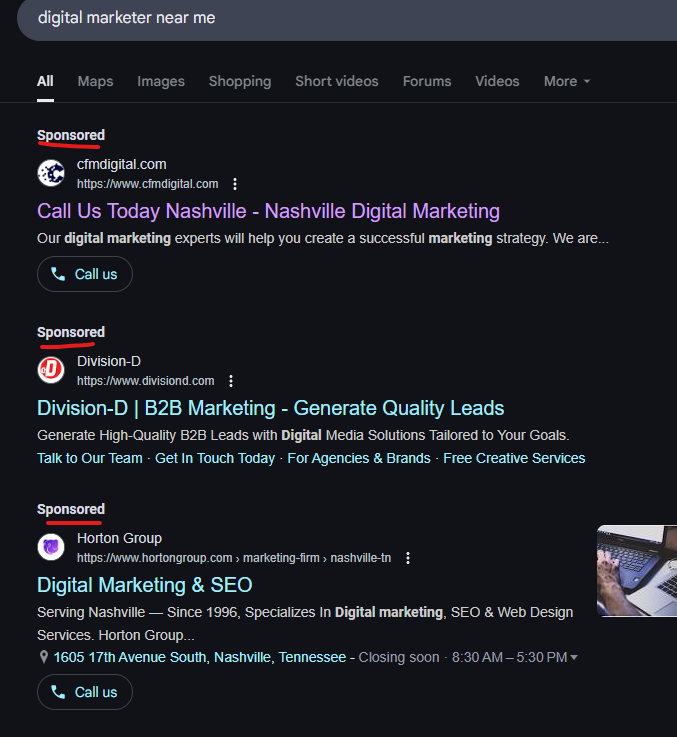Click the Closing soon hours text

399,657
